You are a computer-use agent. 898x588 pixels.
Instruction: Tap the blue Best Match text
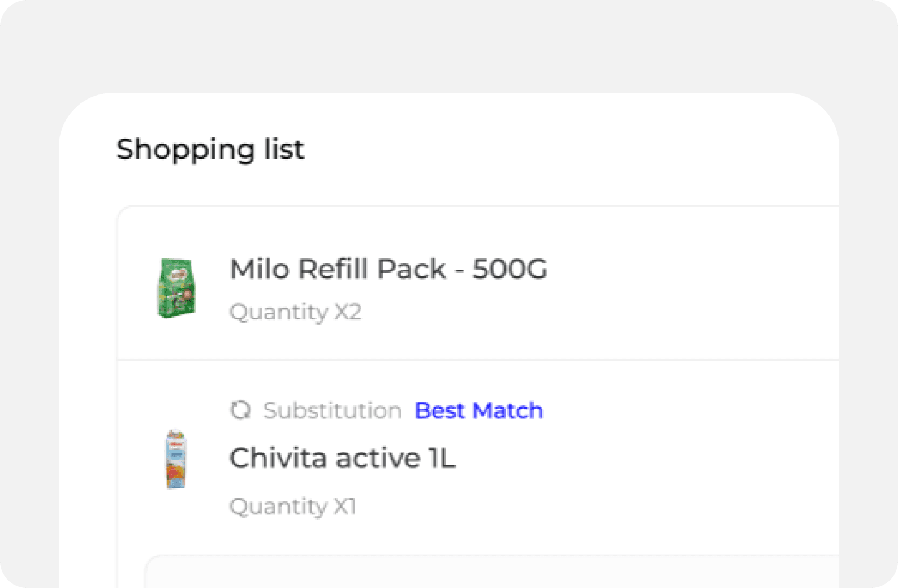(478, 410)
